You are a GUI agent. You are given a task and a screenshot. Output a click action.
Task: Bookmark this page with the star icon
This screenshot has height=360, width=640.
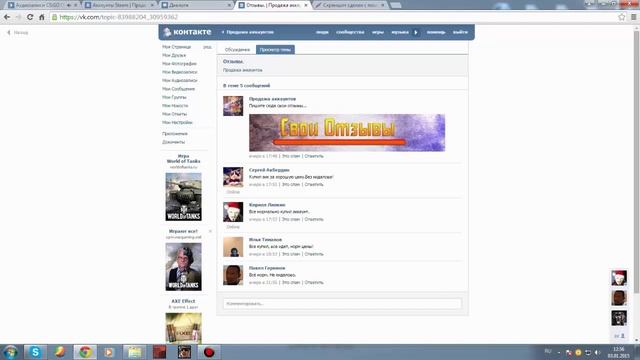(622, 17)
